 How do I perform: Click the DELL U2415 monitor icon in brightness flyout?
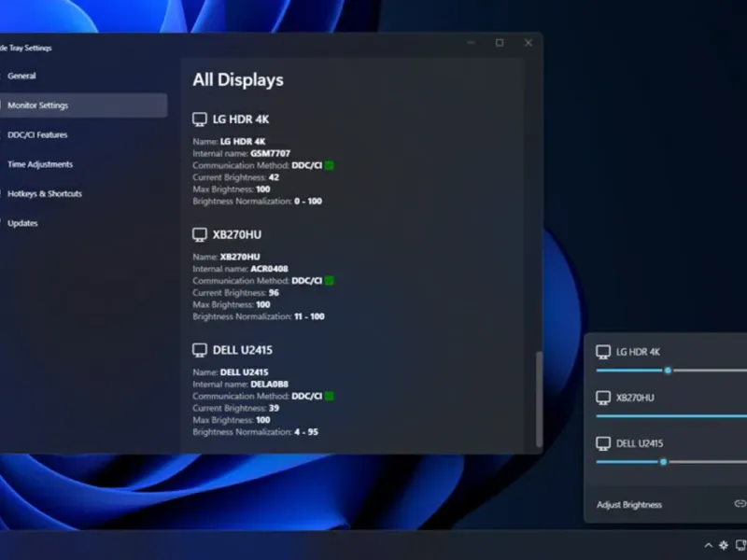603,443
